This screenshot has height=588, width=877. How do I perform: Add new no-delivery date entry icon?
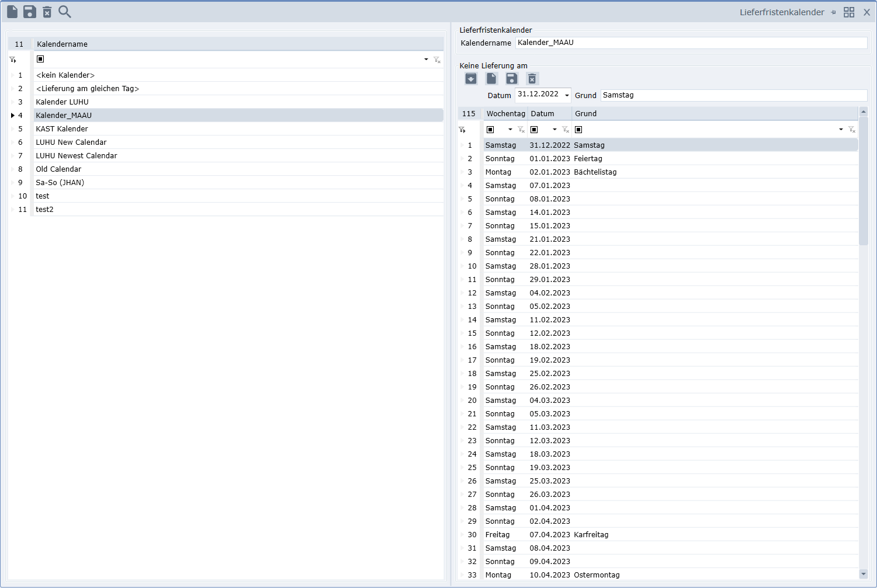(491, 79)
